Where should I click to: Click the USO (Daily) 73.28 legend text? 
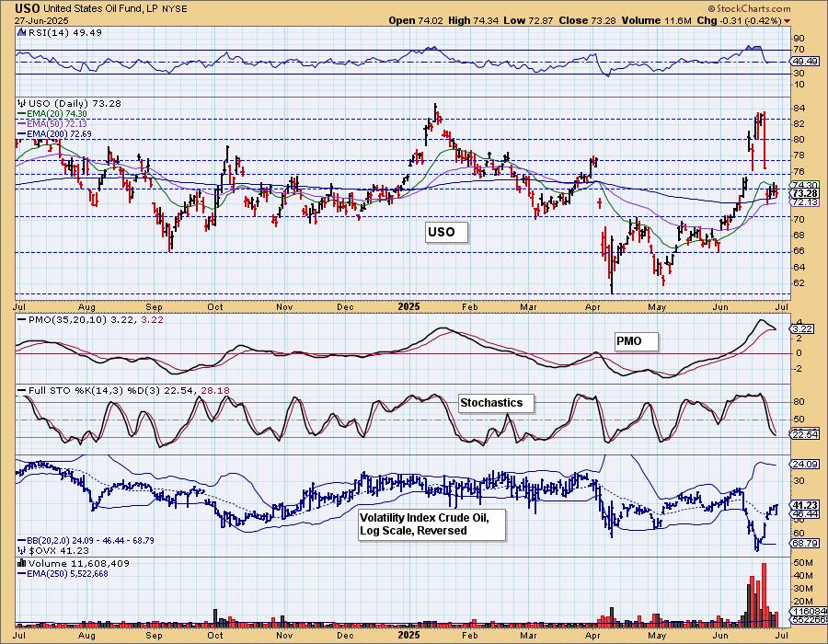tap(75, 103)
